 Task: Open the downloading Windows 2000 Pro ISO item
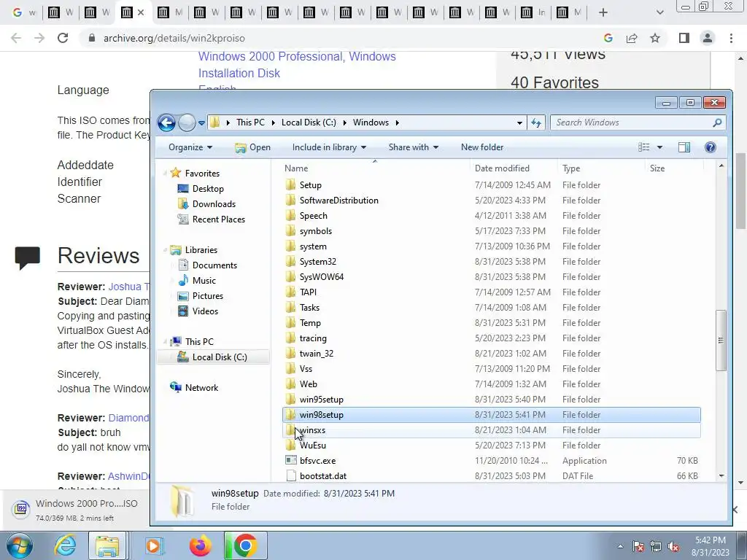(76, 510)
